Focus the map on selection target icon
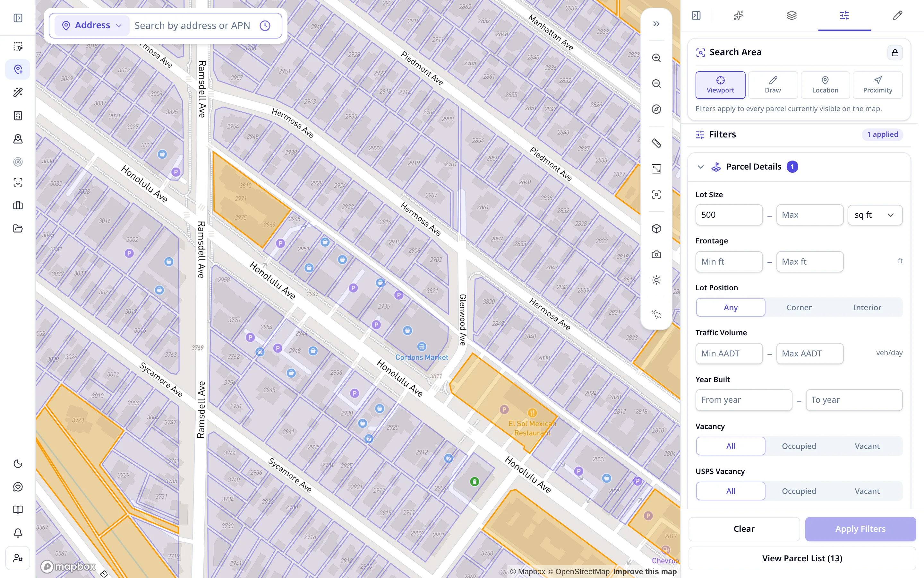 (656, 195)
